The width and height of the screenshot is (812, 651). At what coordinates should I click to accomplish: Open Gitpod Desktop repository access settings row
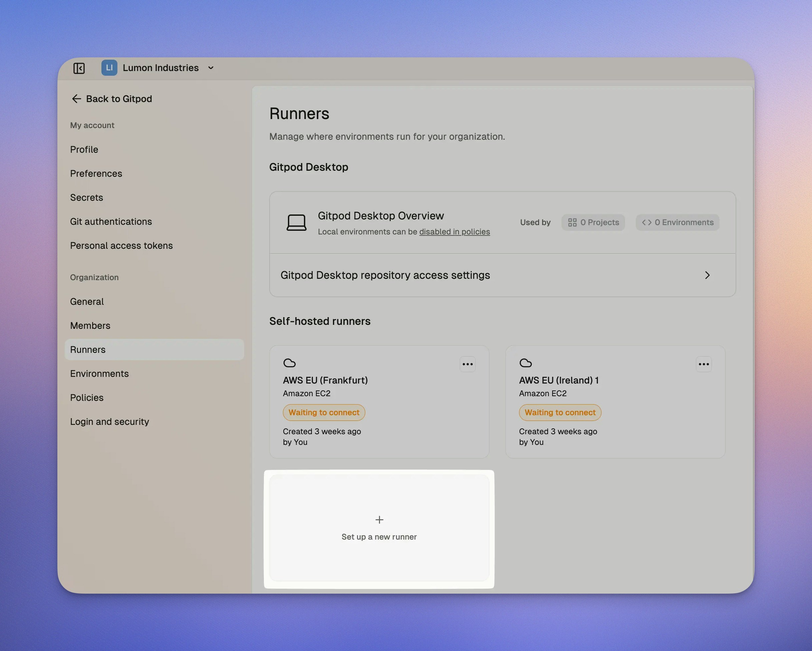pos(385,275)
